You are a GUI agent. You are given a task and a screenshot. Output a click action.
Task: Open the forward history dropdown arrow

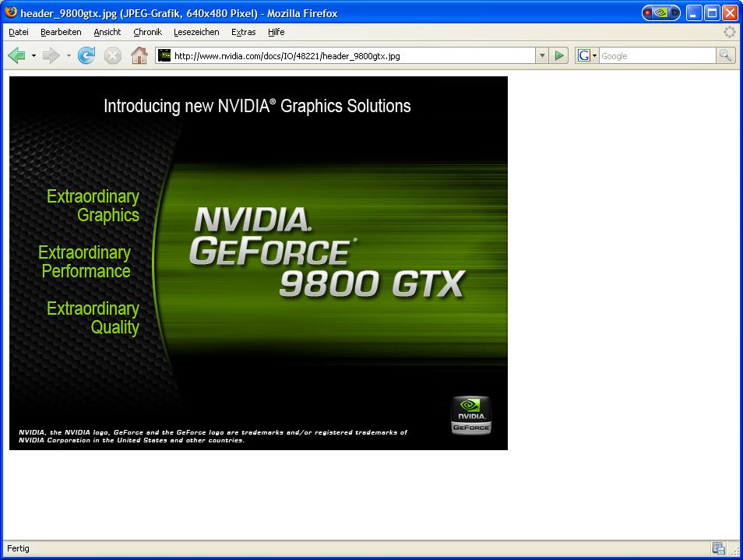(69, 56)
